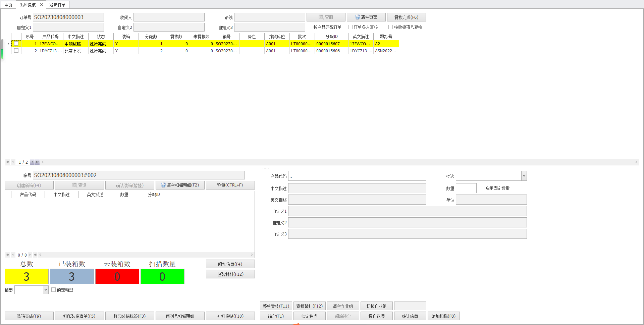Open the 批次 dropdown
Screen dimensions: 644x325
pyautogui.click(x=524, y=176)
